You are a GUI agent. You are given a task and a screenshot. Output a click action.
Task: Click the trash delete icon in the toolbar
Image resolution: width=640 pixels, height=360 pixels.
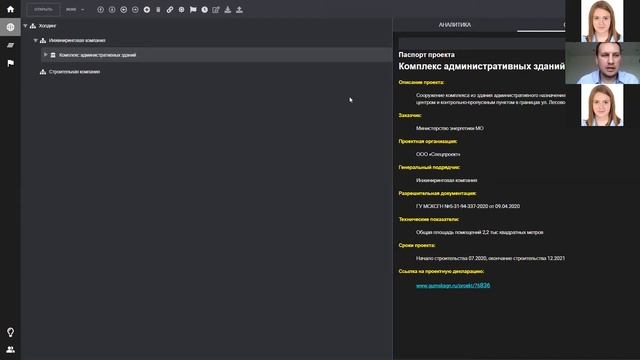click(158, 9)
